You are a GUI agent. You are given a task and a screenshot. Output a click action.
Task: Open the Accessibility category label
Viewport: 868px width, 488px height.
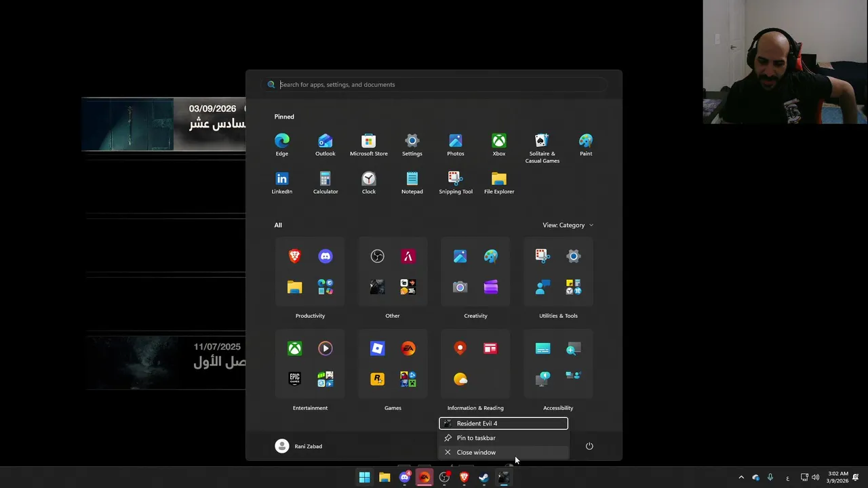558,408
